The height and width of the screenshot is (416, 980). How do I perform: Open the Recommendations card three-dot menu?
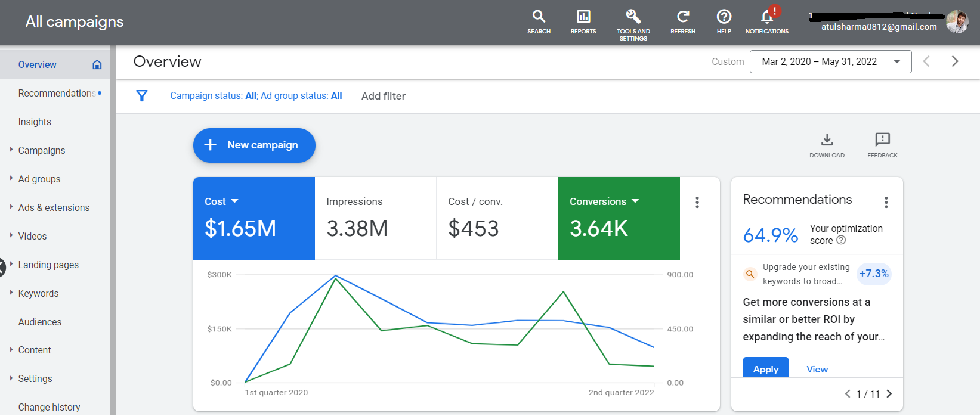(886, 203)
